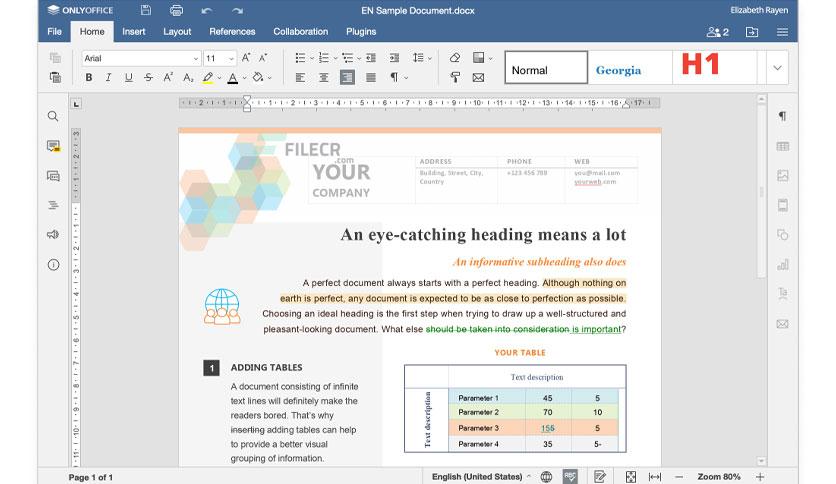Align text left
Screen dimensions: 836x484
click(300, 78)
